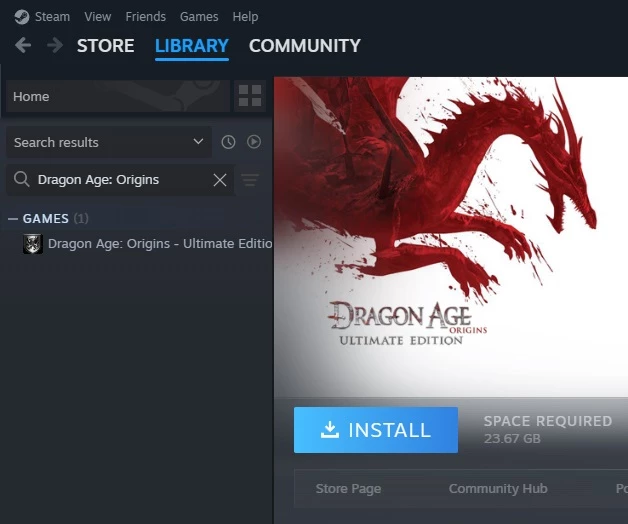Click the Home button in sidebar
628x524 pixels.
tap(118, 96)
